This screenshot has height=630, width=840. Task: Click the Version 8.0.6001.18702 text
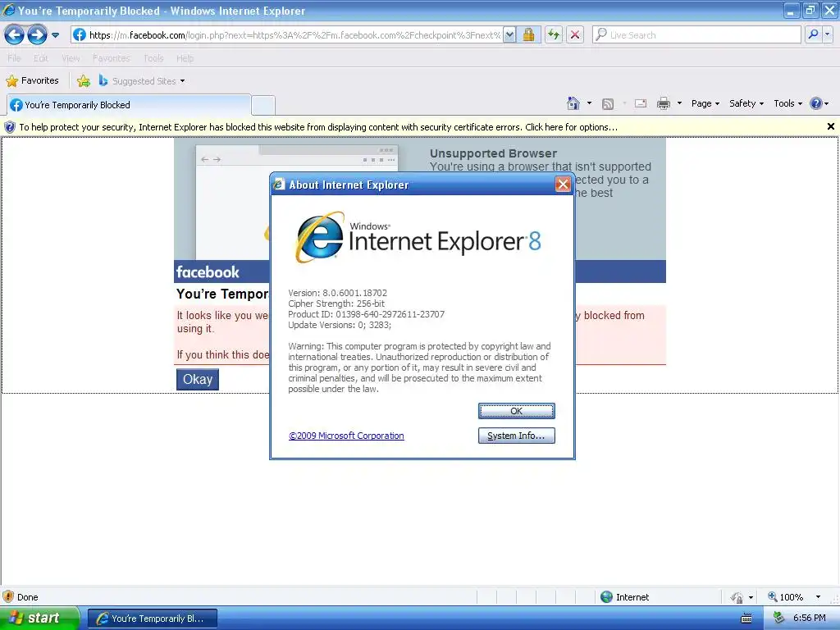point(337,293)
